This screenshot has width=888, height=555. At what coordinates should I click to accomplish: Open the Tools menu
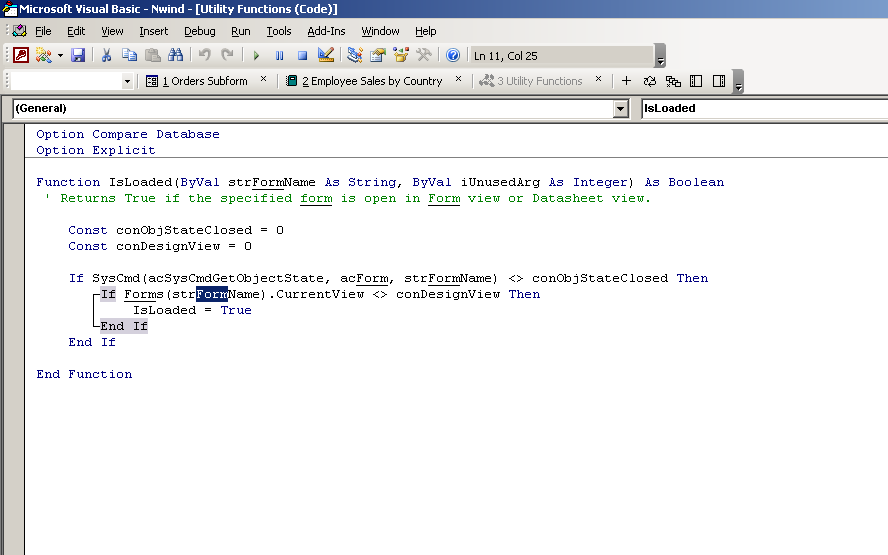coord(279,31)
